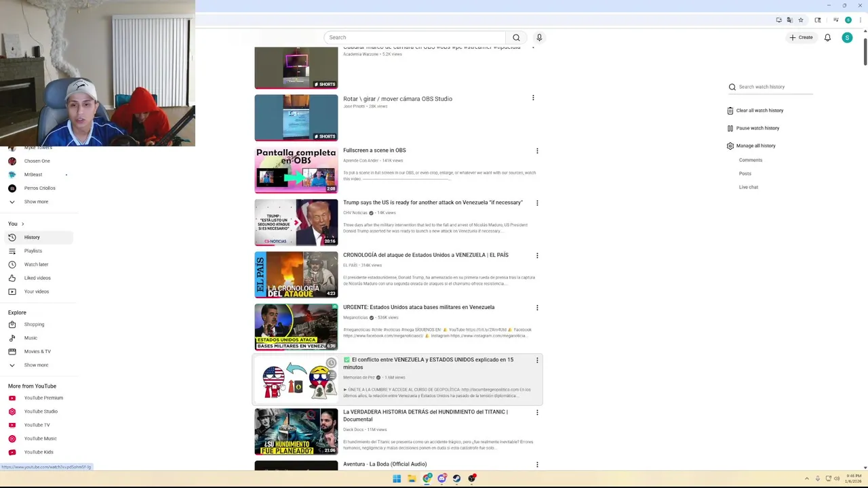Open options for URGENTE Estados Unidos ataca video
This screenshot has height=488, width=868.
pos(537,308)
